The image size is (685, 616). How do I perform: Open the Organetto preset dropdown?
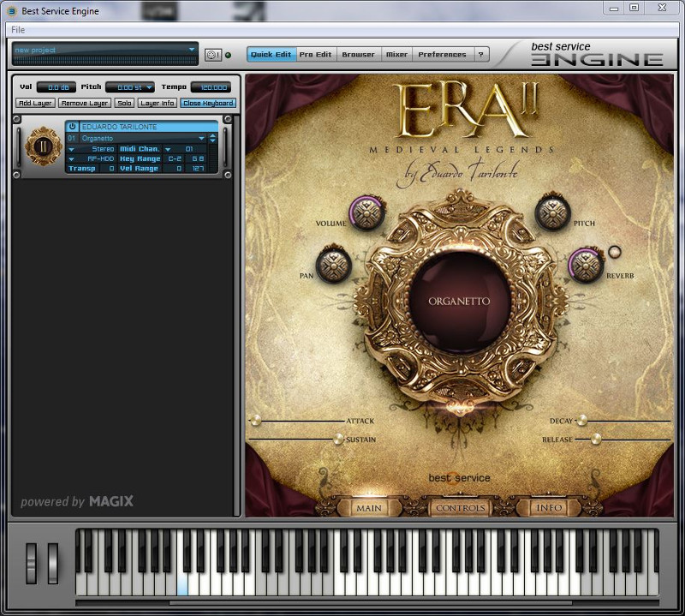point(201,138)
